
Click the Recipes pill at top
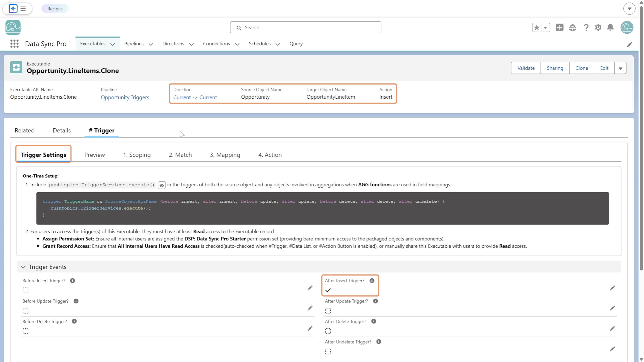pos(55,9)
